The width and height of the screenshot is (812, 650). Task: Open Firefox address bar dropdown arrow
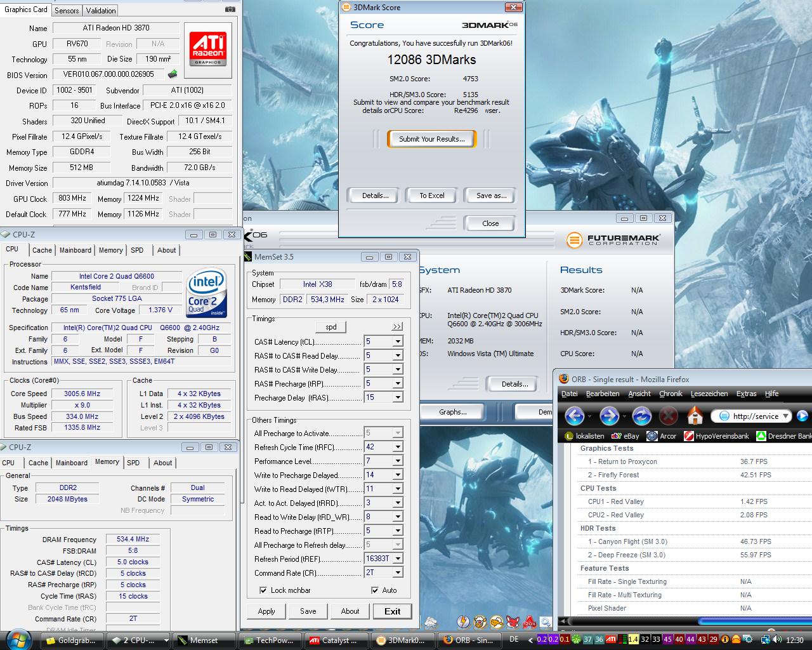pyautogui.click(x=785, y=416)
